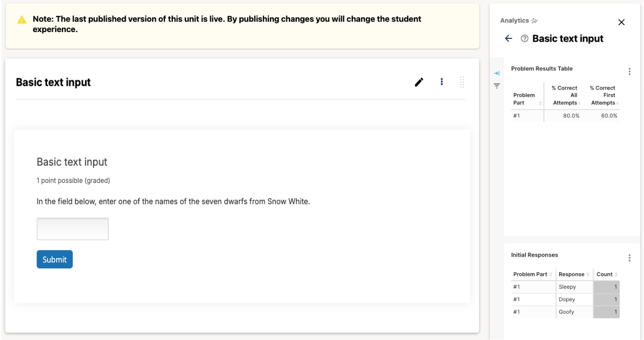
Task: Open the filter icon in the Analytics sidebar
Action: [497, 86]
